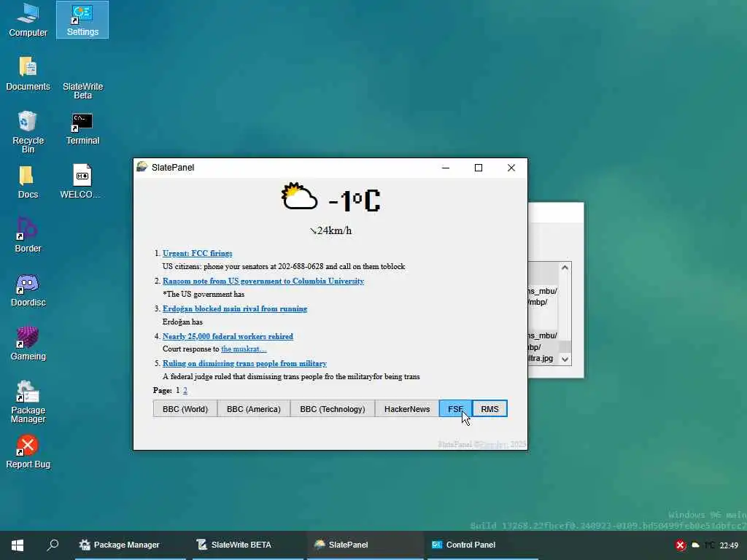747x560 pixels.
Task: Maximize the SlatePanel window
Action: 479,168
